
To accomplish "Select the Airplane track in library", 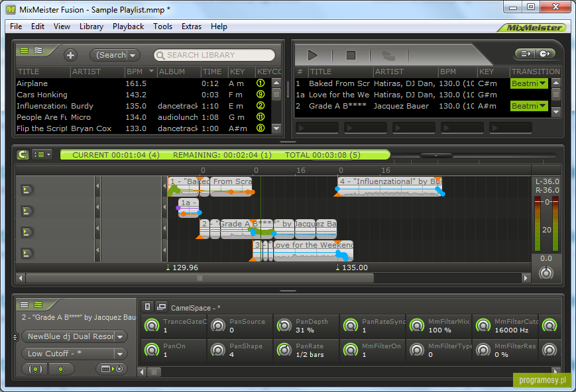I will pyautogui.click(x=144, y=83).
